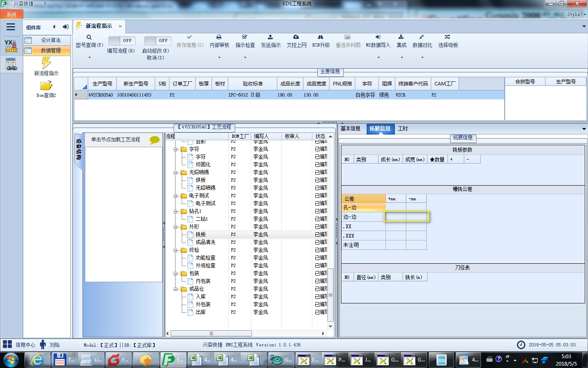
Task: Collapse the 字符 folder node
Action: 176,149
